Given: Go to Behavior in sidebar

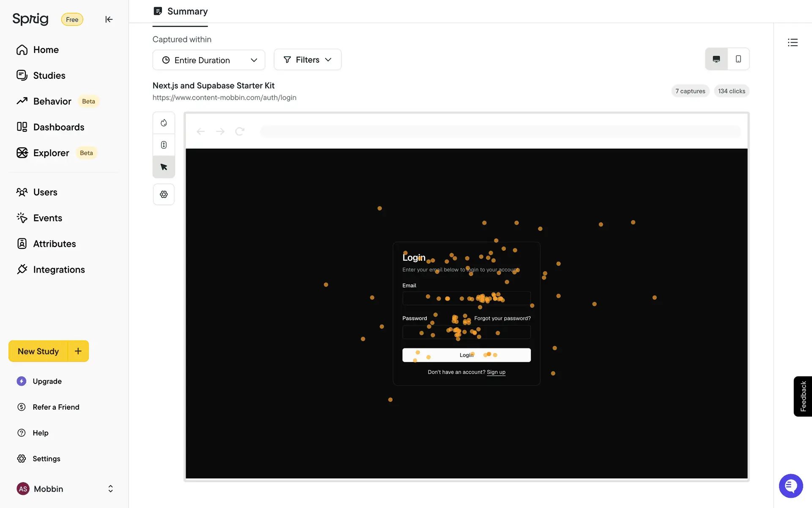Looking at the screenshot, I should 52,101.
